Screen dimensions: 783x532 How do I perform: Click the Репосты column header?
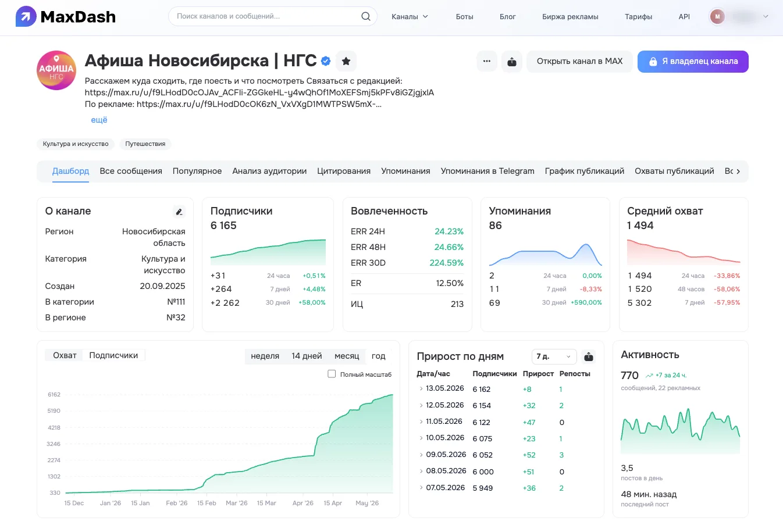pyautogui.click(x=575, y=373)
